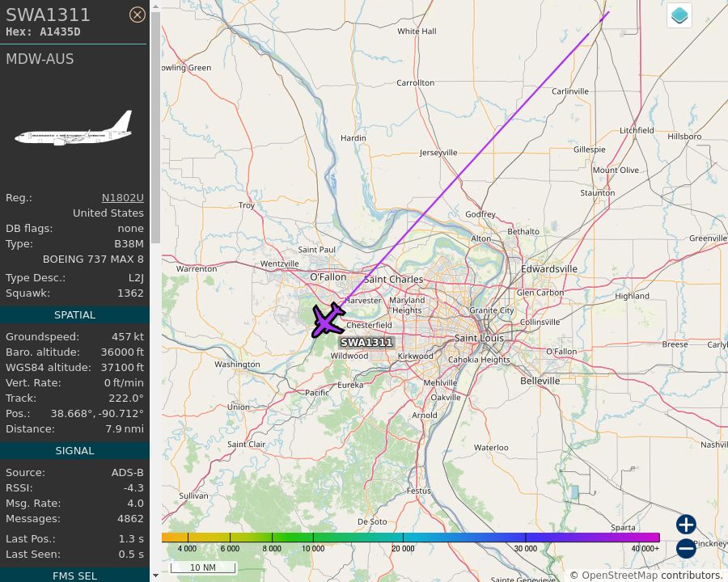728x582 pixels.
Task: Click the Wentzville label on the map
Action: coord(280,264)
